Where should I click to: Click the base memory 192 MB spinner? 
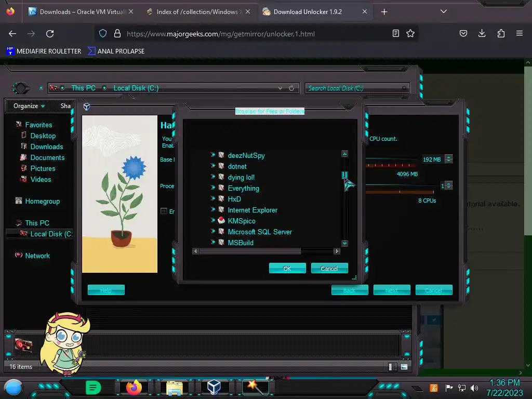click(448, 159)
